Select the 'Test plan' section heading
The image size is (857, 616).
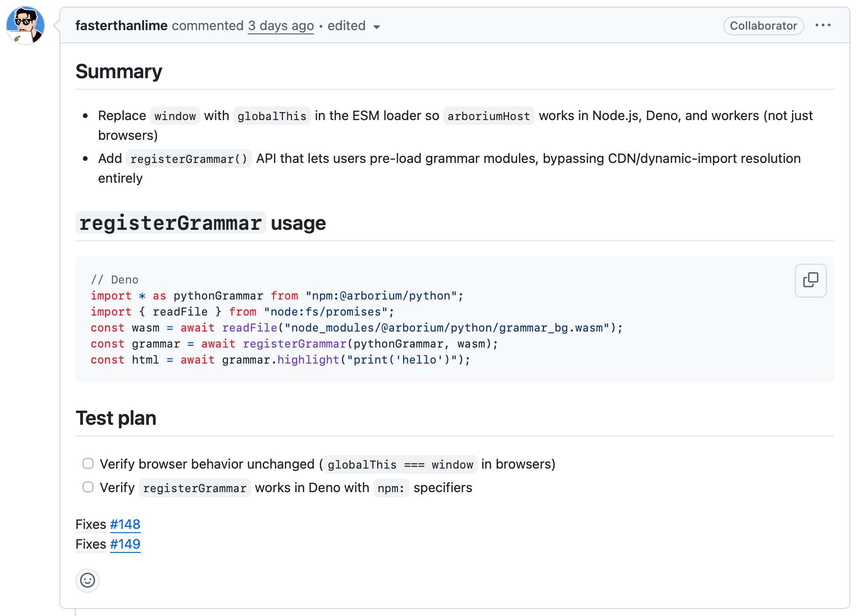pos(116,418)
